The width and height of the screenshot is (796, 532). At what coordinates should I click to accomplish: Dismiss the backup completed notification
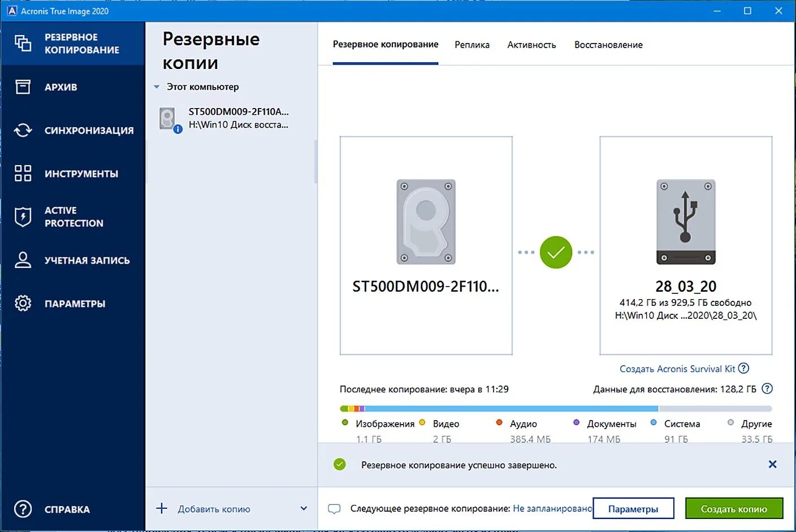tap(773, 464)
